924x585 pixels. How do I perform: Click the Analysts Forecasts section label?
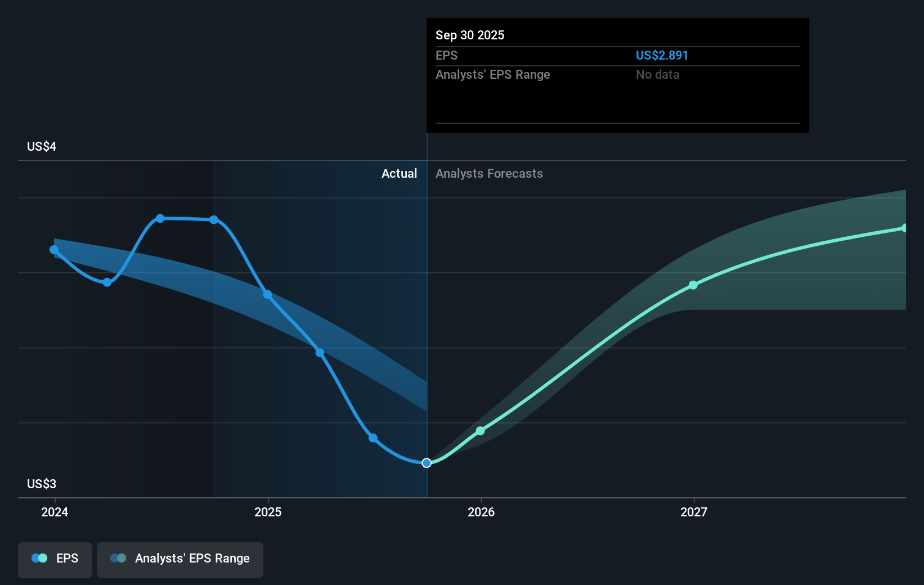coord(489,174)
